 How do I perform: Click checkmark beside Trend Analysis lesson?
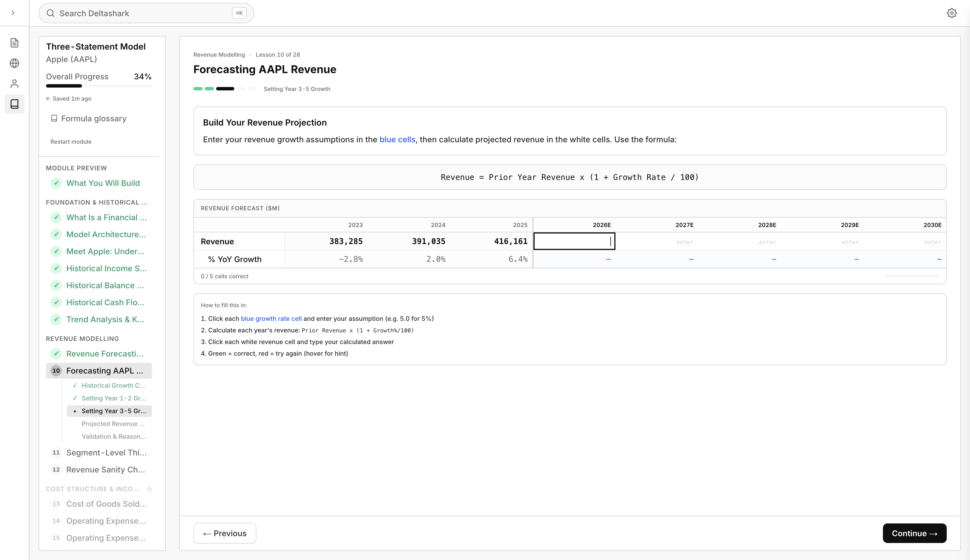56,319
